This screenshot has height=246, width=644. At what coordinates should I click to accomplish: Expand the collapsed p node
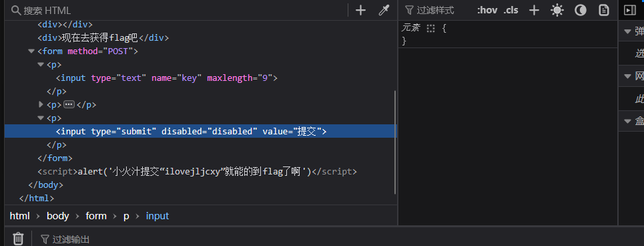(41, 104)
